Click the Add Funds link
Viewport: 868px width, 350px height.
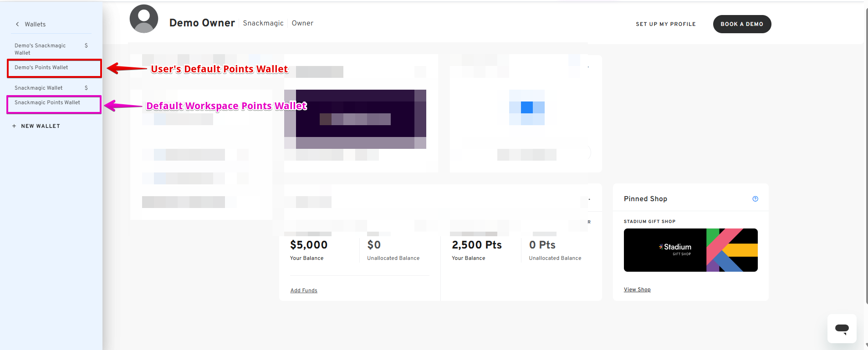click(x=304, y=290)
